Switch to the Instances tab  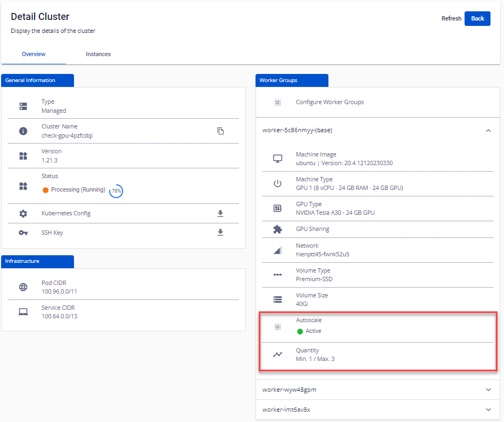pos(98,55)
